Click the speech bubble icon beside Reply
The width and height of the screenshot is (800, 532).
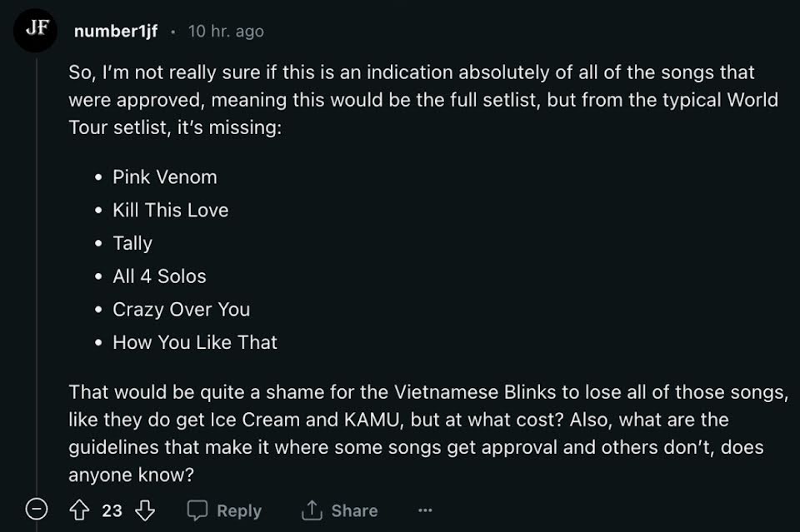(197, 510)
